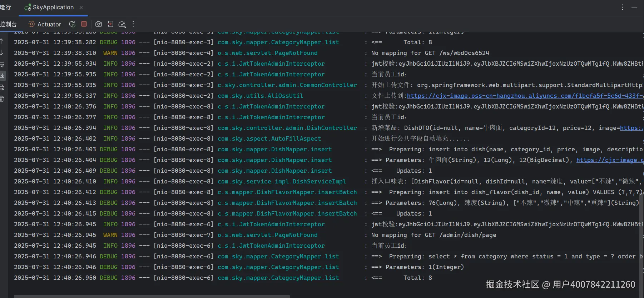Viewport: 644px width, 298px height.
Task: Click the up-arrow icon in left gutter
Action: coord(2,41)
